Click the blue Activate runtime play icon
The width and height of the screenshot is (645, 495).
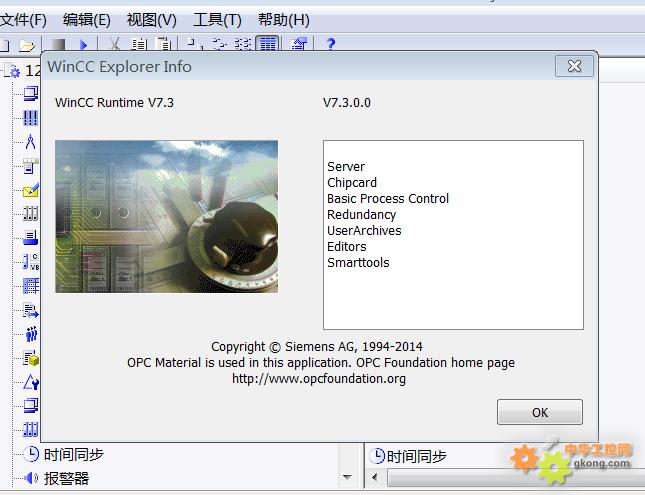pos(84,44)
